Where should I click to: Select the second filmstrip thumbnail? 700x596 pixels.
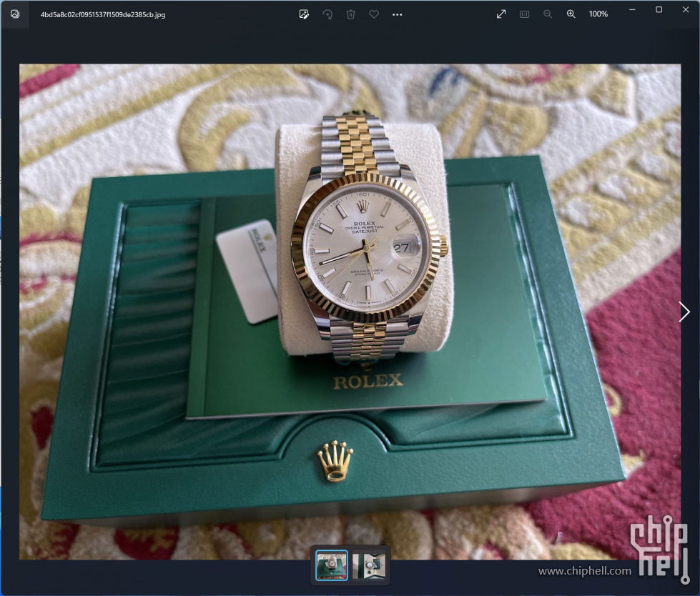click(x=369, y=566)
